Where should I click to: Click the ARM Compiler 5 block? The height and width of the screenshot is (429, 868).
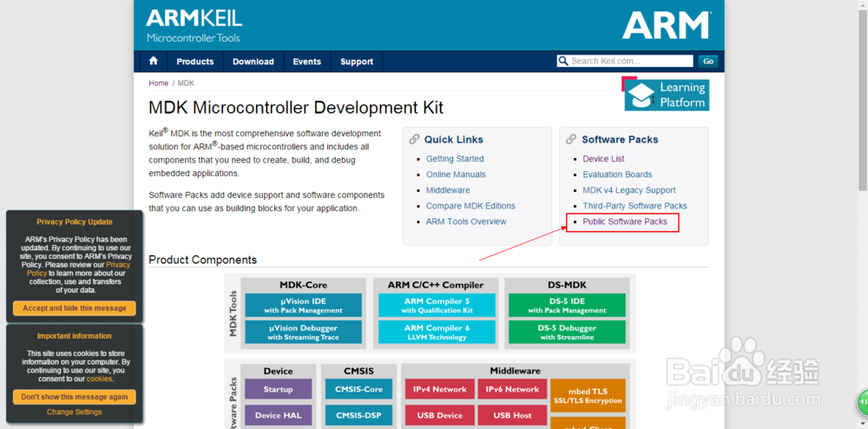click(x=437, y=306)
